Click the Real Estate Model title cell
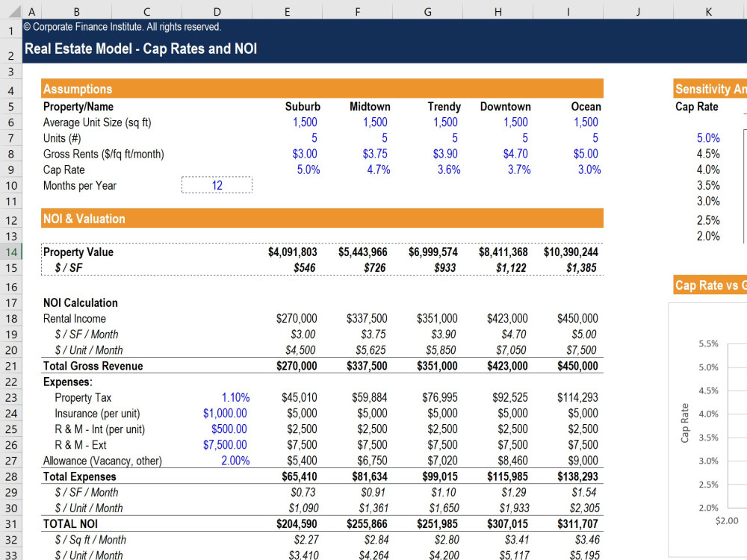The height and width of the screenshot is (560, 747). tap(140, 49)
